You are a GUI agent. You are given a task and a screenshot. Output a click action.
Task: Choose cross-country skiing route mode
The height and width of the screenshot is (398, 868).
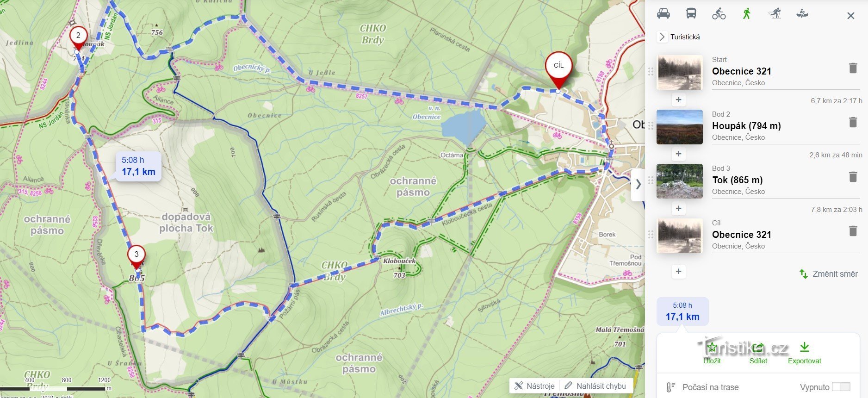[x=775, y=13]
